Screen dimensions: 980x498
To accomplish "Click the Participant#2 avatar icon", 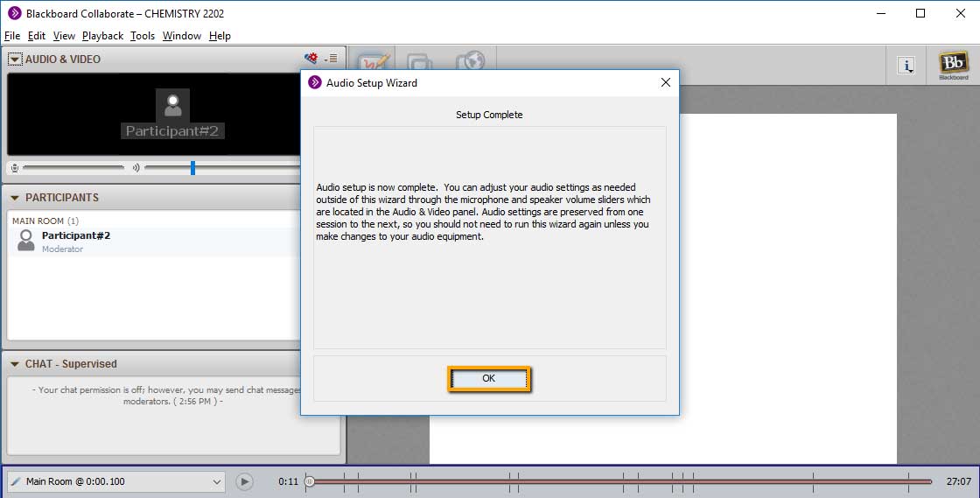I will 26,241.
